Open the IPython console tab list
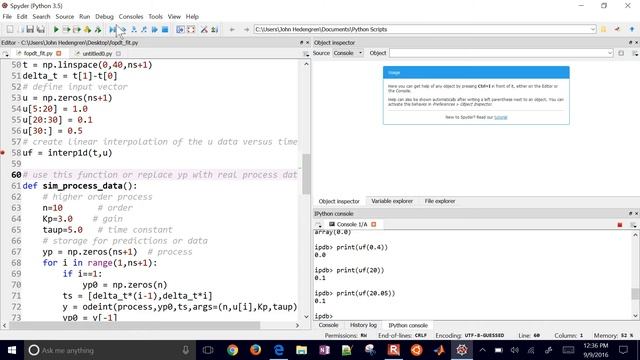The width and height of the screenshot is (640, 360). click(318, 225)
